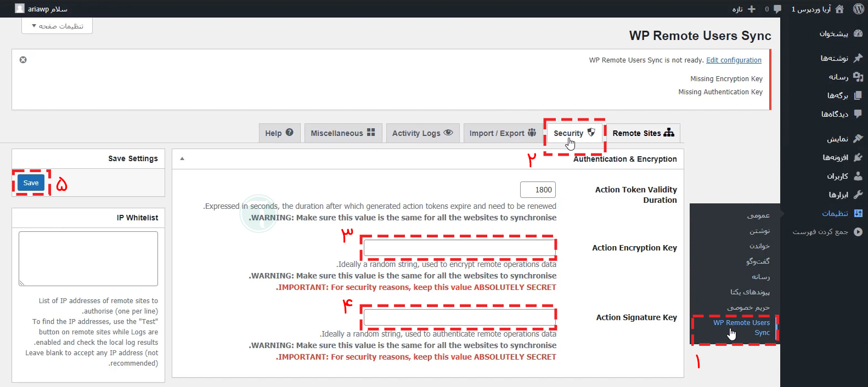Click the Missing Encryption Key message
This screenshot has width=868, height=387.
(x=726, y=79)
